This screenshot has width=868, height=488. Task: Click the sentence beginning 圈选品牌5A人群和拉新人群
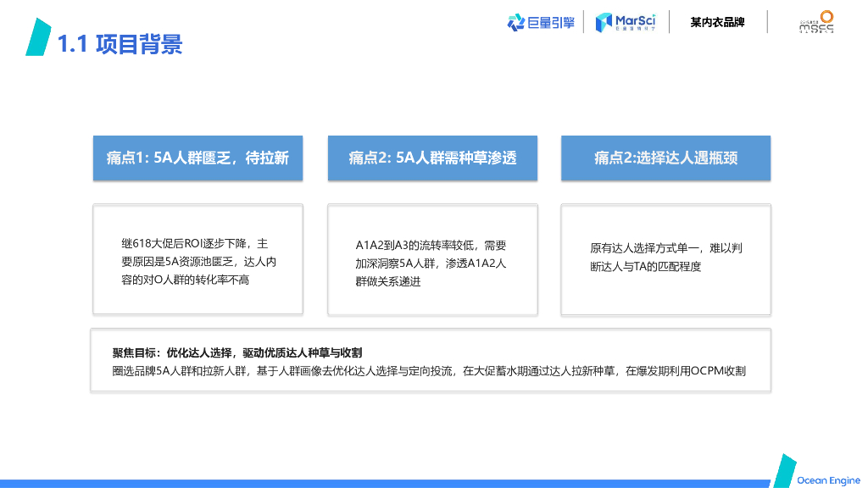coord(429,371)
